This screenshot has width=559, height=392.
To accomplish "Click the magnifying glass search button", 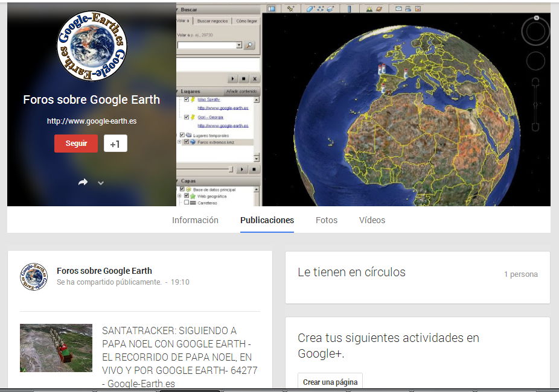I will coord(249,45).
